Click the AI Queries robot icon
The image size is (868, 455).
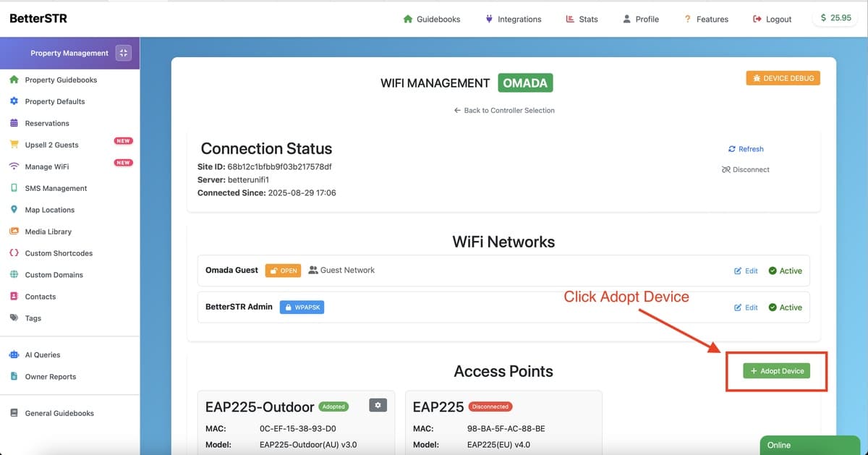[14, 354]
